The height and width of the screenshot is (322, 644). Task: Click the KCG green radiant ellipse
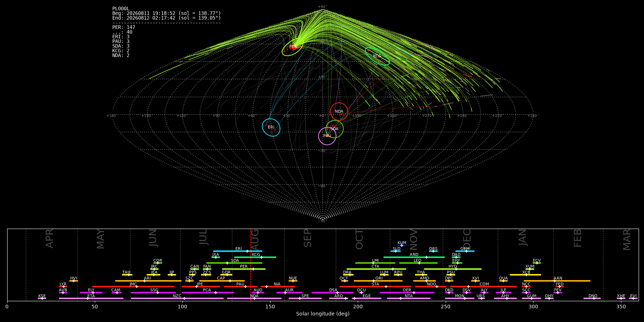tap(377, 56)
